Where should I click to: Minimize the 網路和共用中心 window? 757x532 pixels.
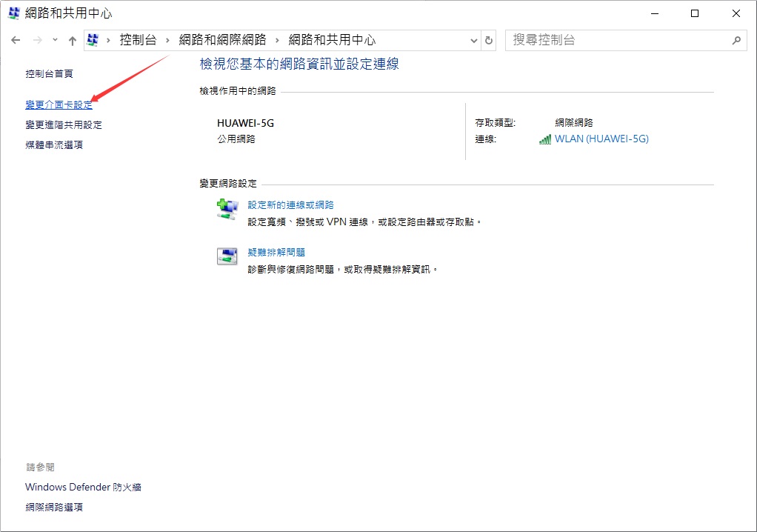tap(655, 13)
